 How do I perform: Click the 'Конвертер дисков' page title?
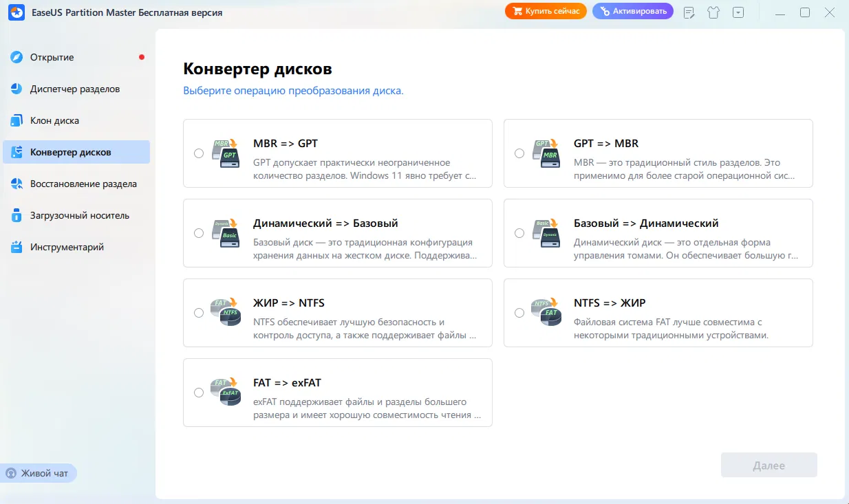point(257,69)
